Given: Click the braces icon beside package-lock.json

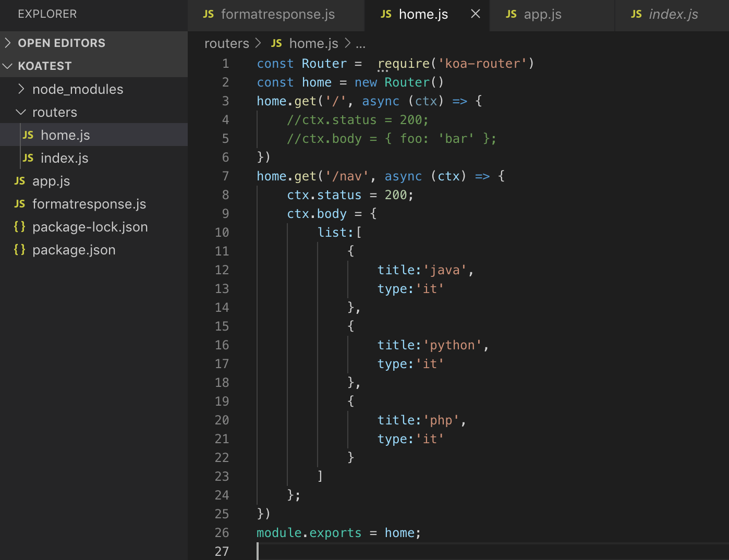Looking at the screenshot, I should [x=20, y=227].
